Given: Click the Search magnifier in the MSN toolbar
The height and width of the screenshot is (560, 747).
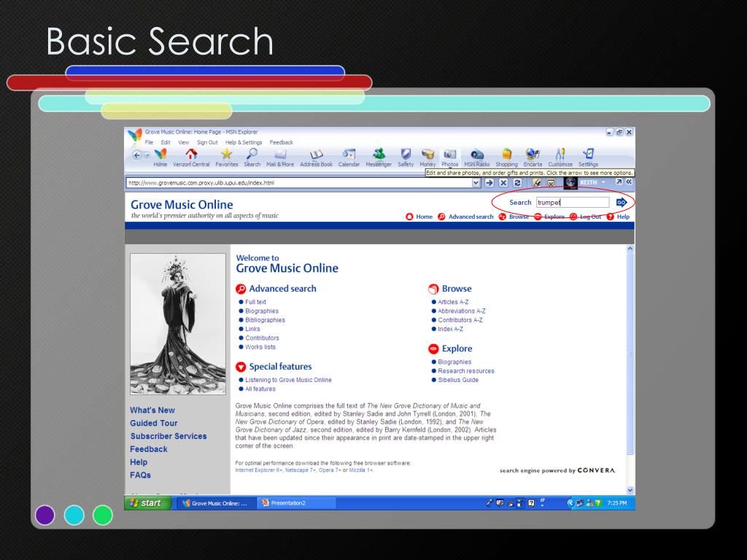Looking at the screenshot, I should coord(252,157).
